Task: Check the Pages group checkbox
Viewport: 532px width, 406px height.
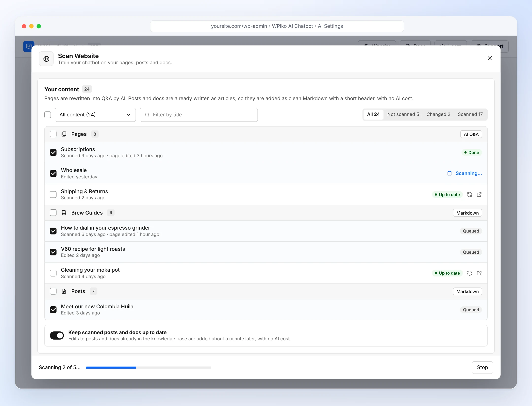Action: point(53,134)
